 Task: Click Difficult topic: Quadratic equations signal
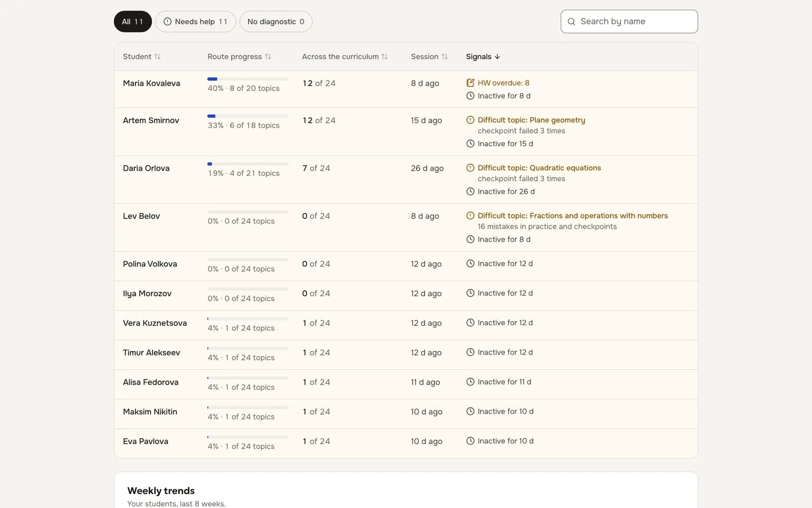[x=539, y=168]
